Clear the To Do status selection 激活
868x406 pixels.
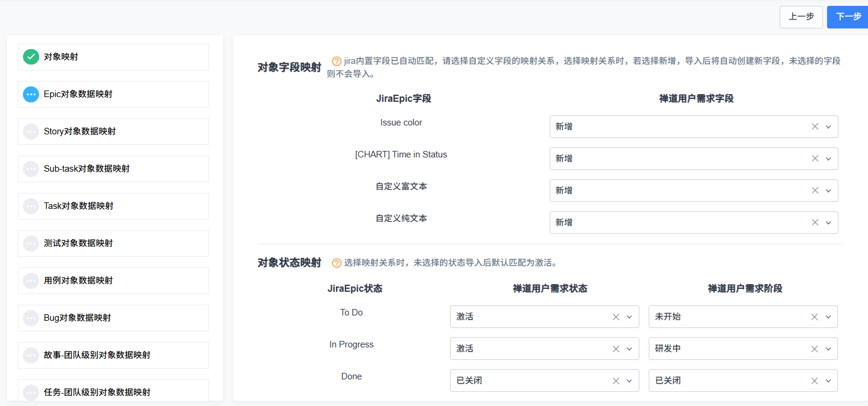[616, 317]
